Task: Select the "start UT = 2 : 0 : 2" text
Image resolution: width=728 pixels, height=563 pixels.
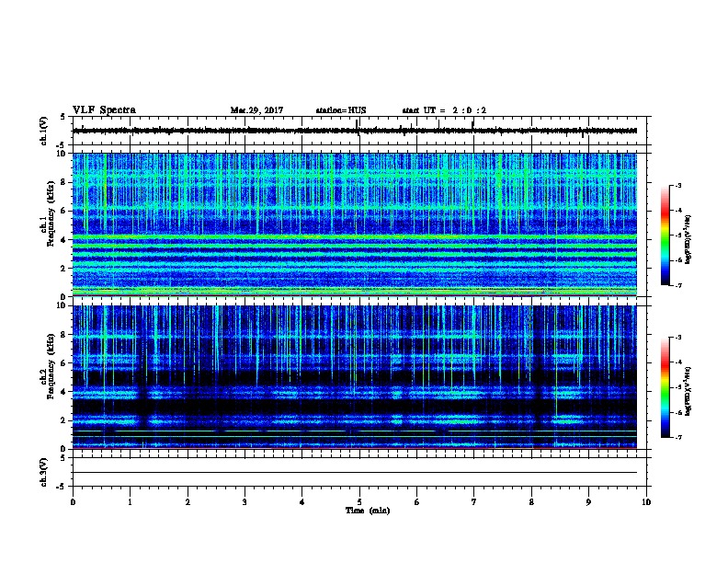Action: click(x=444, y=110)
